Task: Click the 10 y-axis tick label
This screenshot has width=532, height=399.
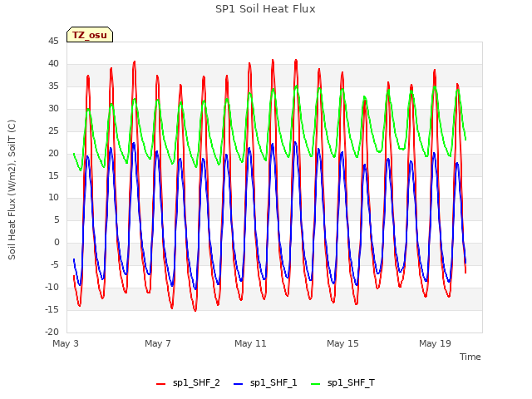Action: pos(53,198)
